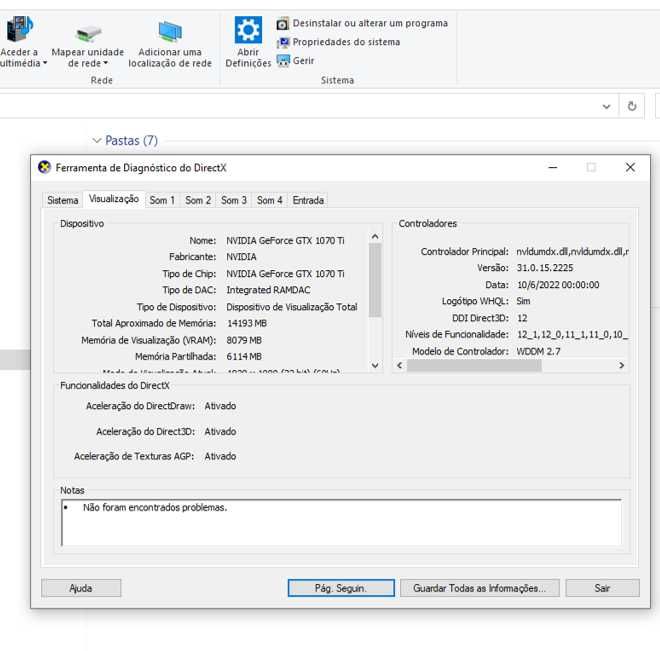Click Controladores scroll left arrow

pos(400,365)
